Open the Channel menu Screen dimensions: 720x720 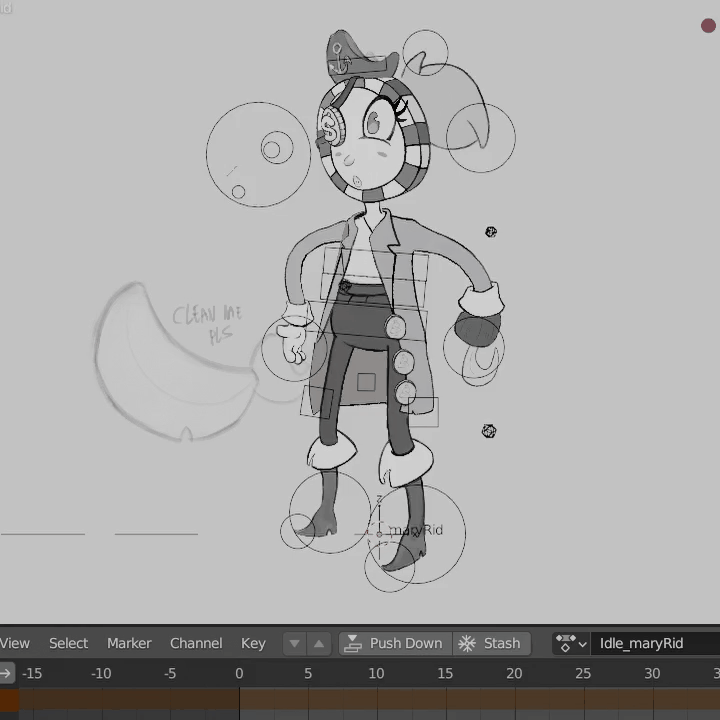pyautogui.click(x=196, y=643)
